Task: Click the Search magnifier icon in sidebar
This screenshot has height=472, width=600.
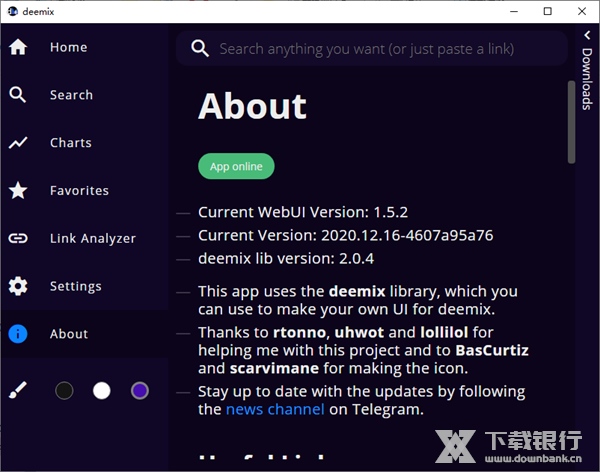Action: (18, 95)
